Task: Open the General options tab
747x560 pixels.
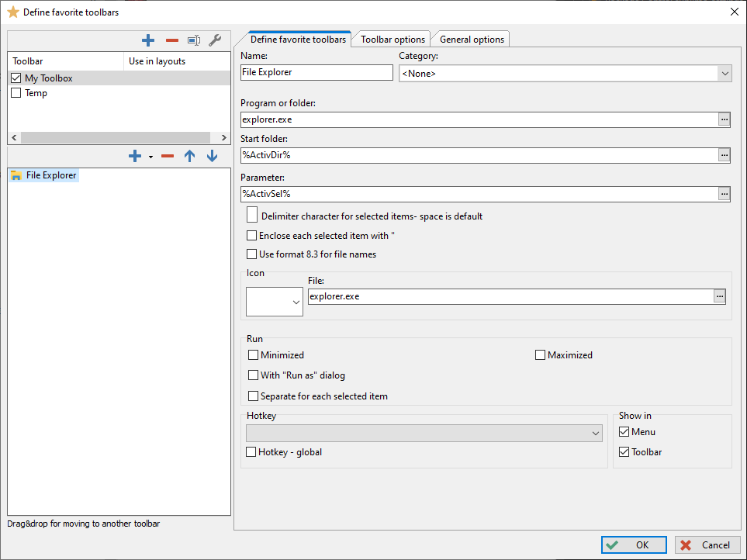Action: pyautogui.click(x=472, y=40)
